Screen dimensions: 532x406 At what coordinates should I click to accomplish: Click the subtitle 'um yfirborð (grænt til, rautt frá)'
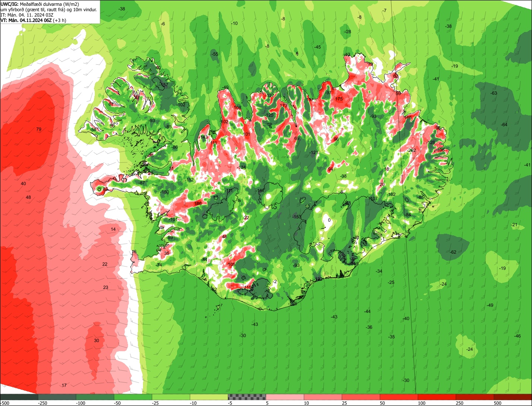click(33, 9)
